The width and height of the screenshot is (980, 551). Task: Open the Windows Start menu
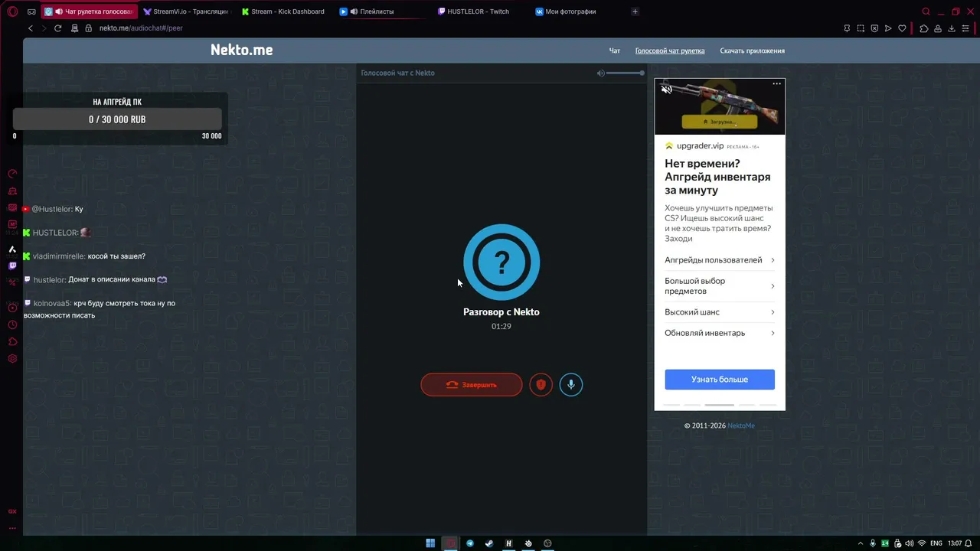click(430, 543)
